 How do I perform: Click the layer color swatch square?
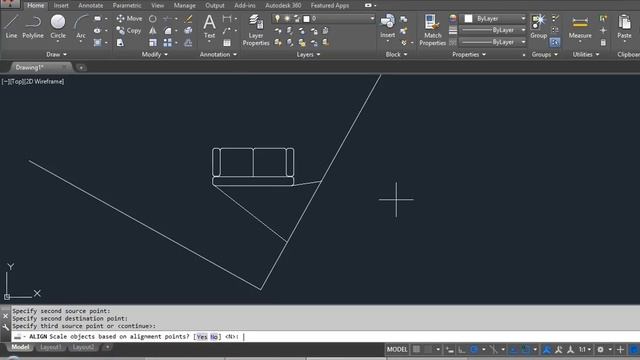pyautogui.click(x=307, y=19)
